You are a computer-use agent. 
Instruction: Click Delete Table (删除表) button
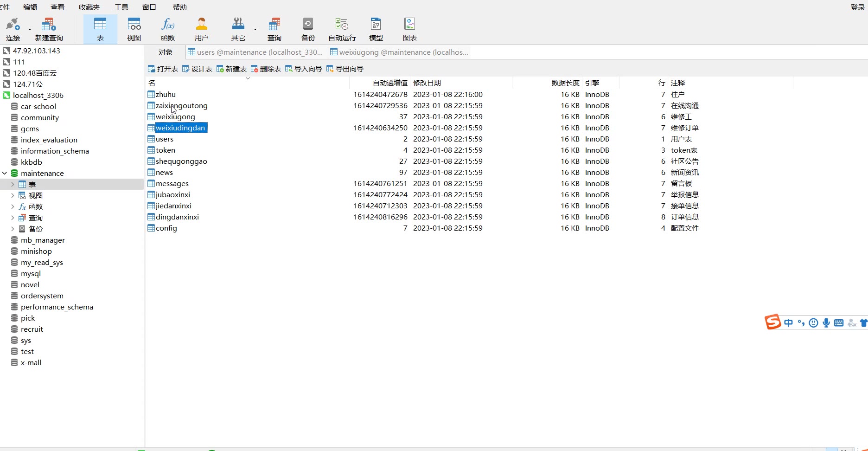(266, 69)
